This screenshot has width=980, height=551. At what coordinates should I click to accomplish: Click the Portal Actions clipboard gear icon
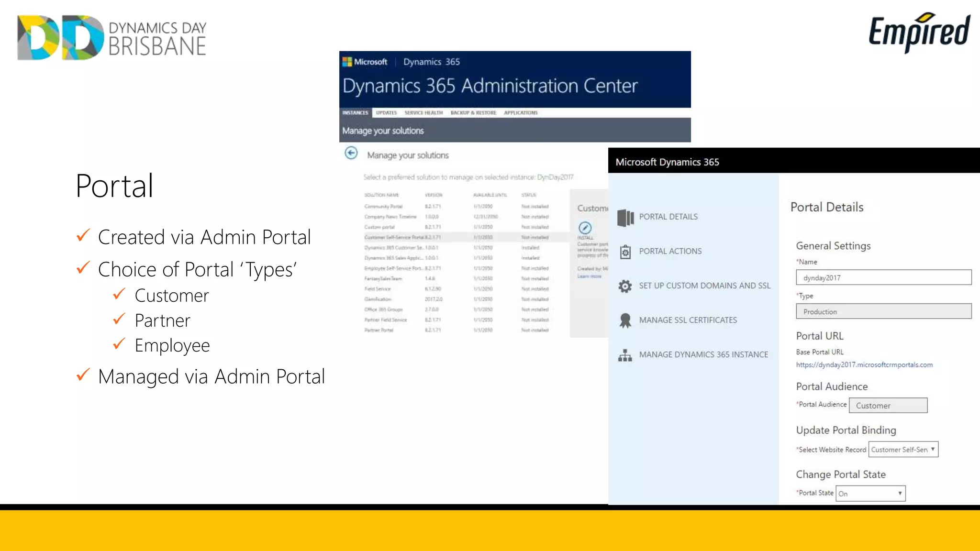click(x=625, y=252)
